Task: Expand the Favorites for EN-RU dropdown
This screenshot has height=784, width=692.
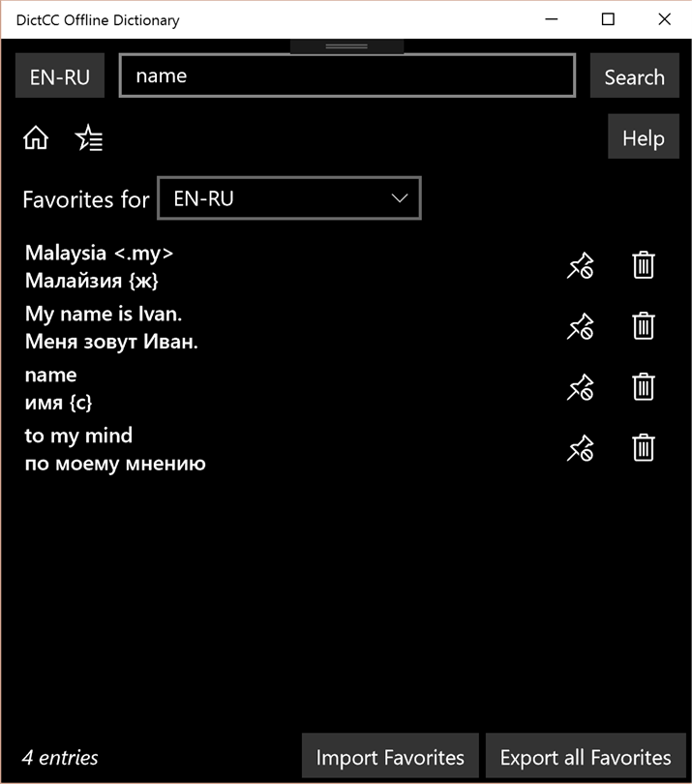Action: (x=289, y=198)
